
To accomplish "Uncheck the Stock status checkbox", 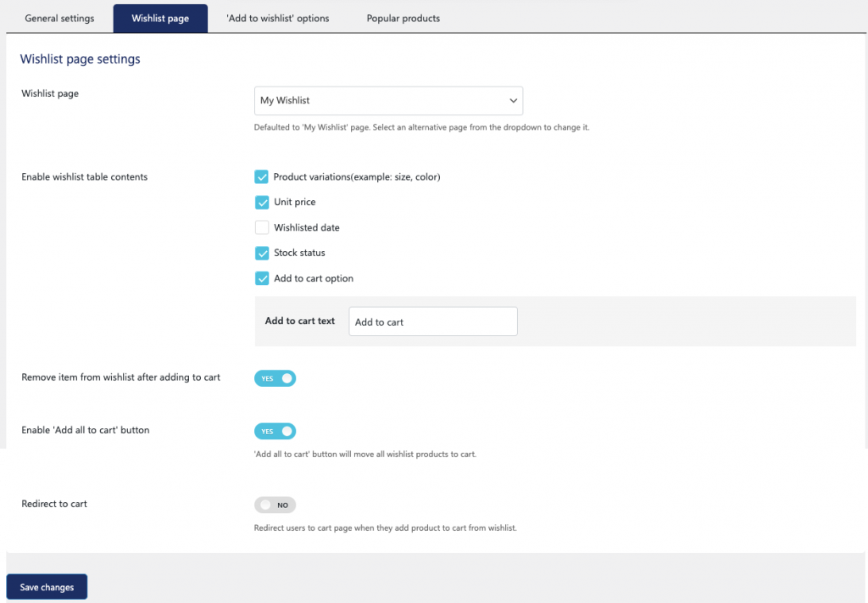I will point(262,253).
